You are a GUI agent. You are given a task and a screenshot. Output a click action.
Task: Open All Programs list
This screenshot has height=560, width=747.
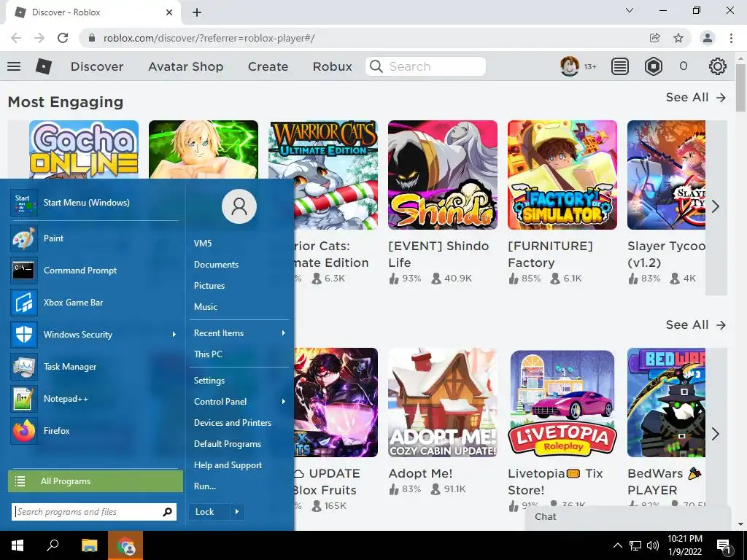96,481
